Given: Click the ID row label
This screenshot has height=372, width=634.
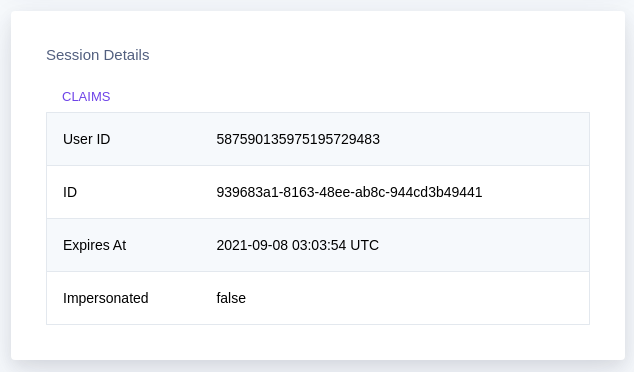Looking at the screenshot, I should point(70,192).
